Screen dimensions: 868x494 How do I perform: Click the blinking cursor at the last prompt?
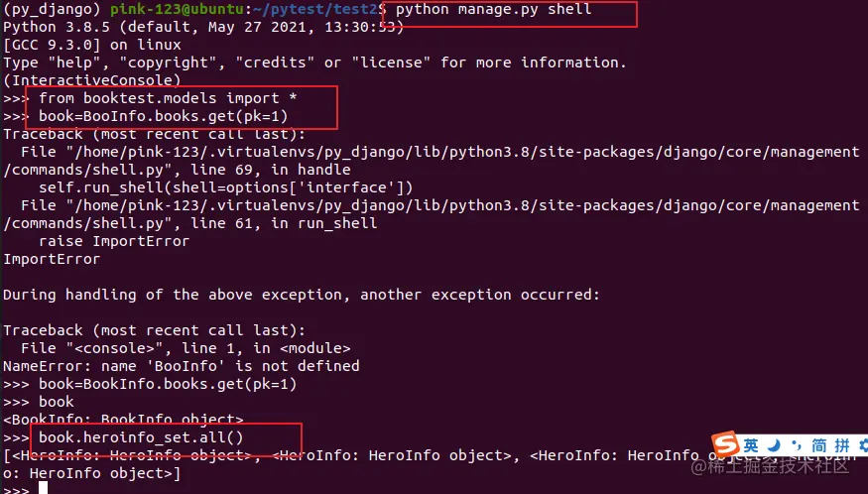coord(44,488)
